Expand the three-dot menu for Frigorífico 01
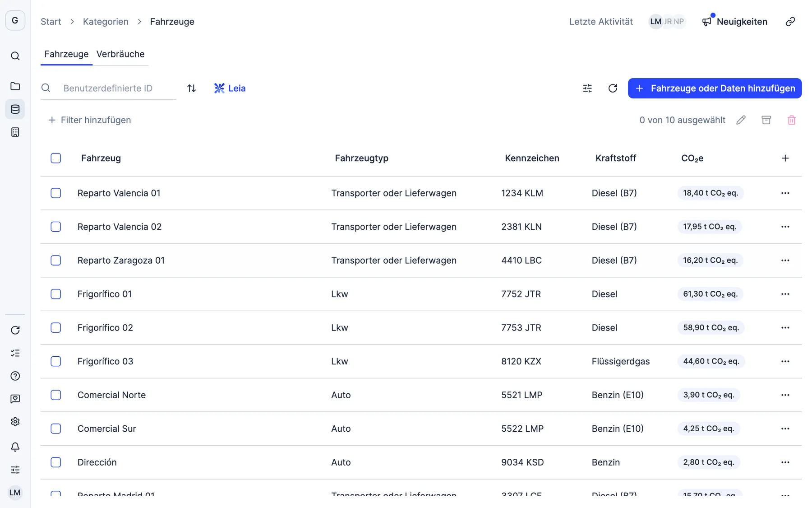812x508 pixels. [785, 294]
